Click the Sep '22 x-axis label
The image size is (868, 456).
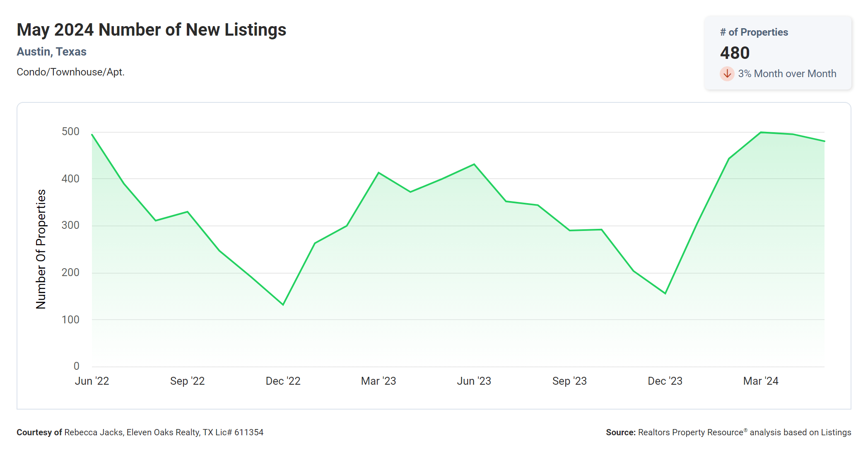[187, 381]
